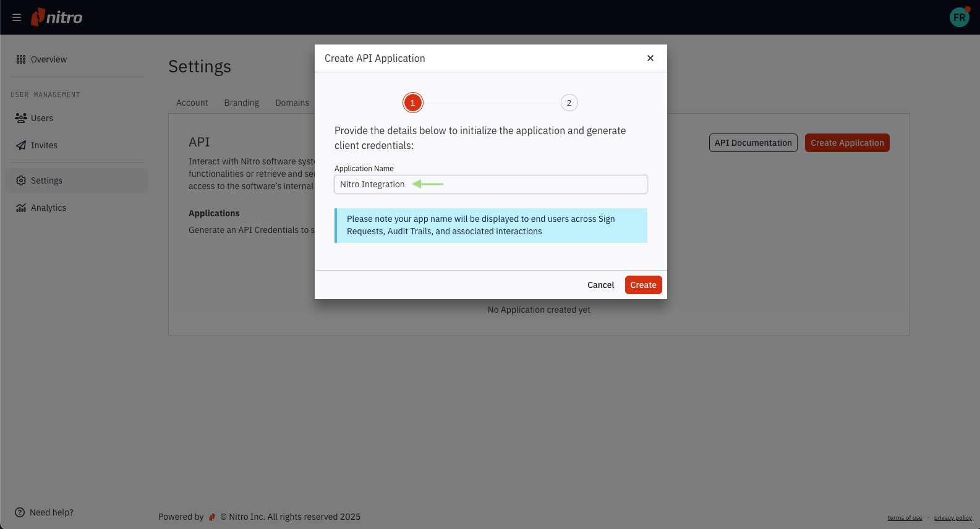The image size is (980, 529).
Task: Click the Nitro logo
Action: (57, 17)
